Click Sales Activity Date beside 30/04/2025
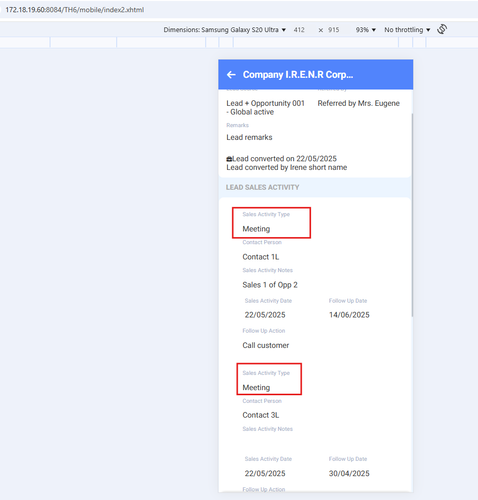Screen dimensions: 478x500 (265, 474)
